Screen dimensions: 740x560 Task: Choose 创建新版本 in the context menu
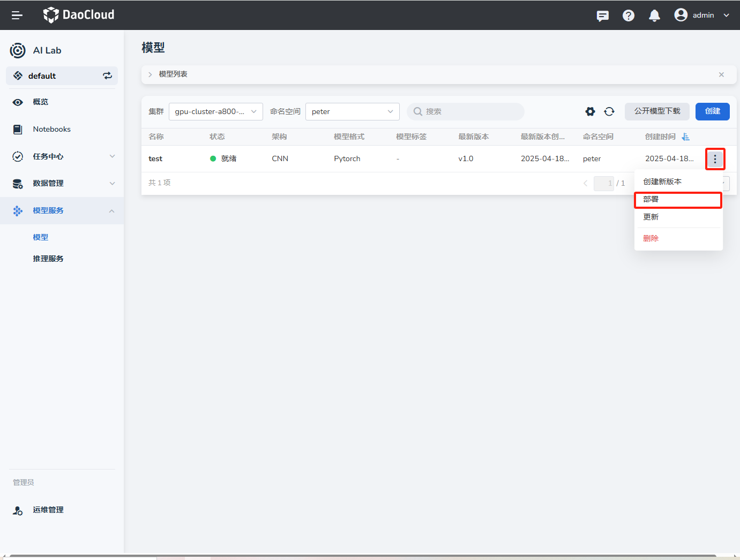click(662, 181)
